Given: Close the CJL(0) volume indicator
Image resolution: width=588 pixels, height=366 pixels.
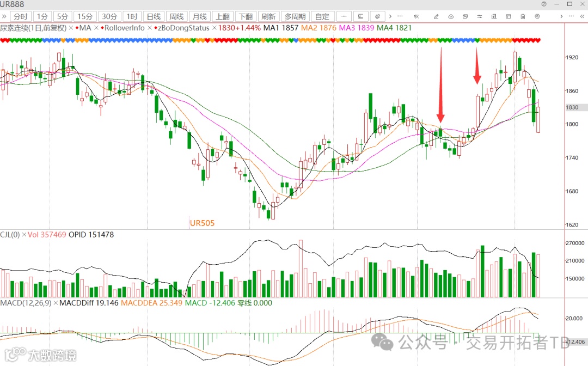Looking at the screenshot, I should point(24,235).
